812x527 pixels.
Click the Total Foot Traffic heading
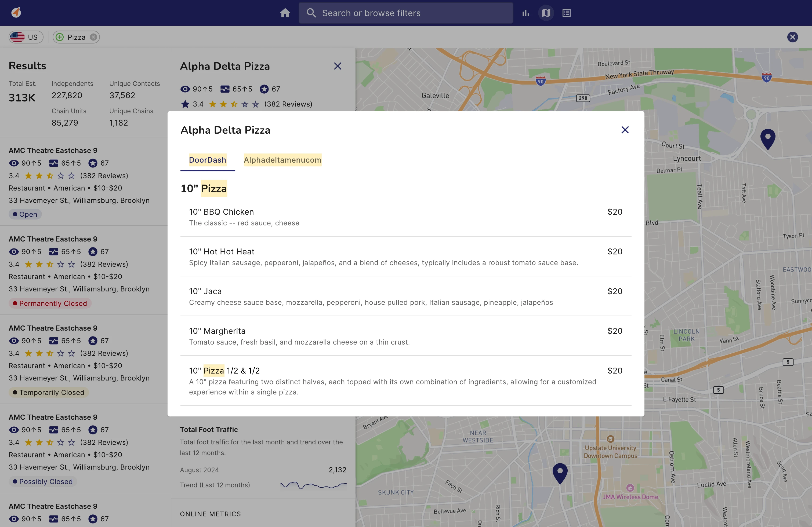point(209,430)
